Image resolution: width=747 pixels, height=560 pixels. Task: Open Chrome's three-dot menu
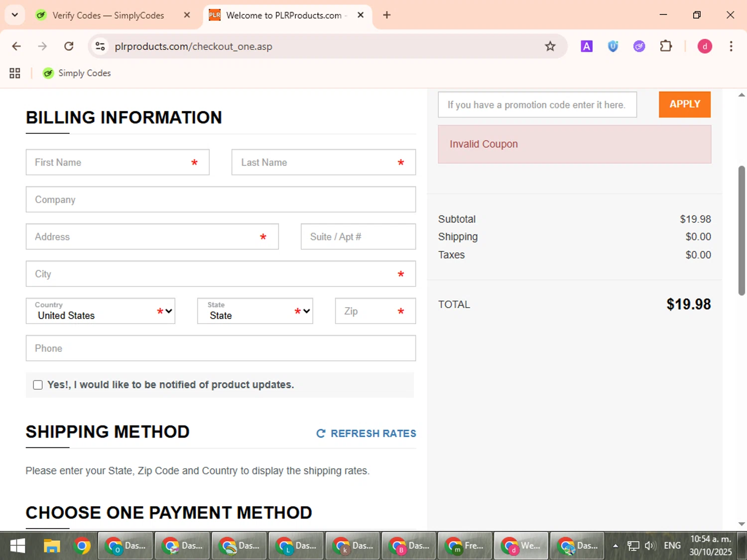(731, 46)
